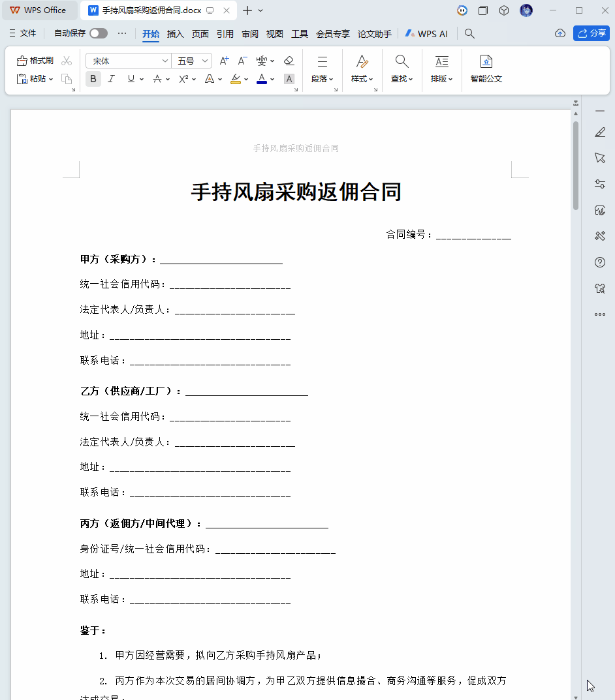Open the member exclusive (会员专享) tab

click(333, 34)
